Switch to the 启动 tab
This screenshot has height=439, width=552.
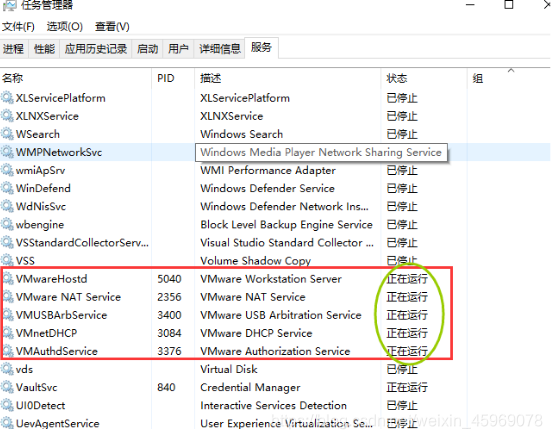click(148, 49)
